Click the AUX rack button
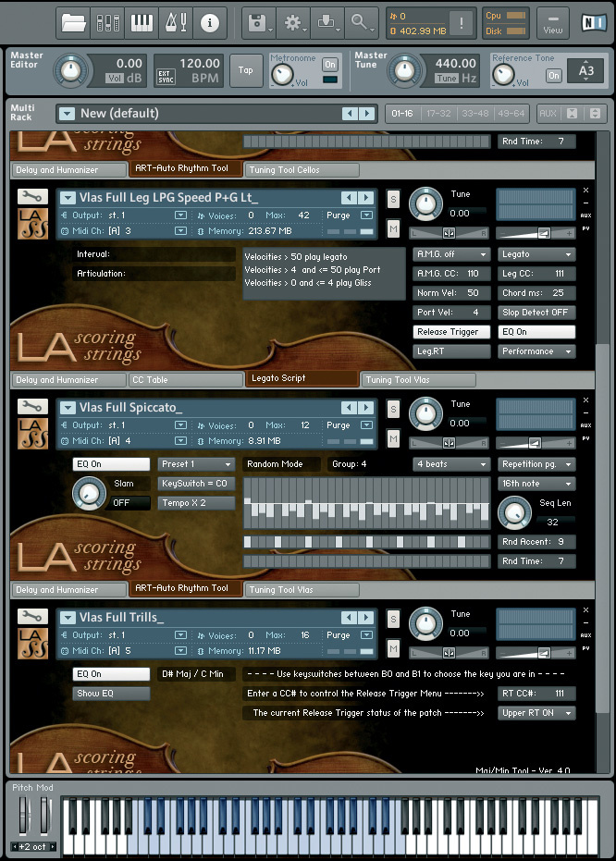 (548, 113)
